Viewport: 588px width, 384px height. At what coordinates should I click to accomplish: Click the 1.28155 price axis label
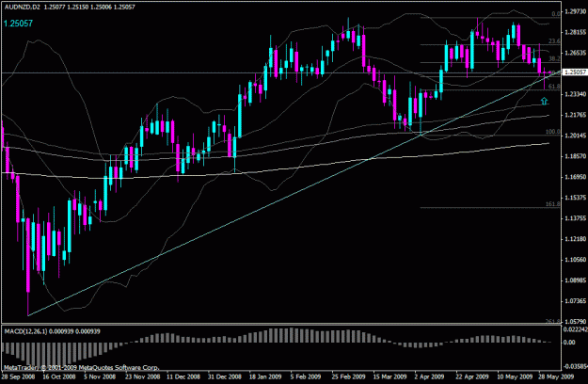tap(575, 32)
